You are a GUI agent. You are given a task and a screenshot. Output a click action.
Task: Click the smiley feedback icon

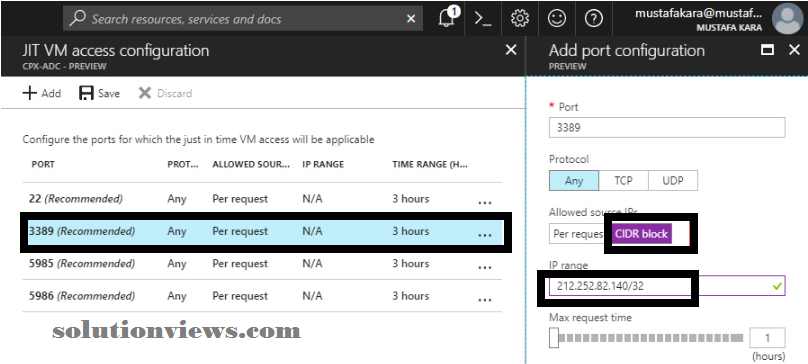pyautogui.click(x=557, y=19)
